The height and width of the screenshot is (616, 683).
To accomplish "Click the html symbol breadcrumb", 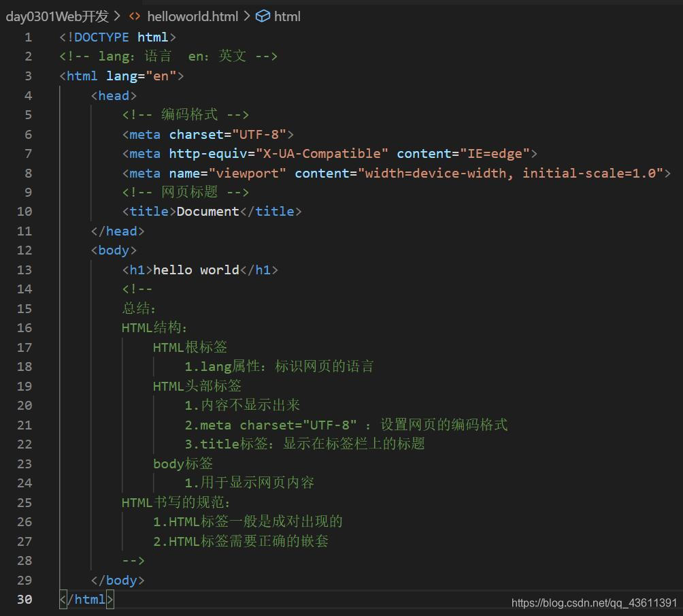I will (x=287, y=16).
